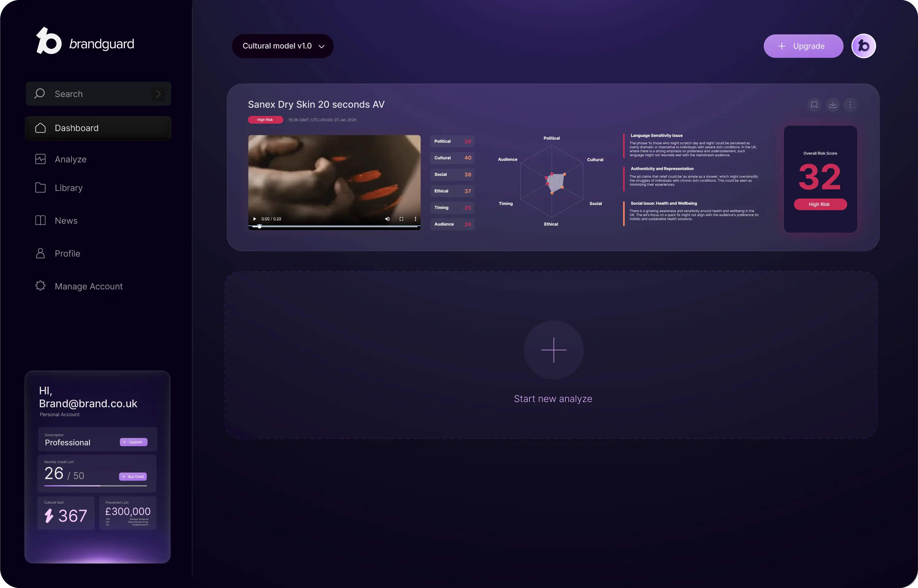
Task: Open the News page
Action: click(66, 221)
